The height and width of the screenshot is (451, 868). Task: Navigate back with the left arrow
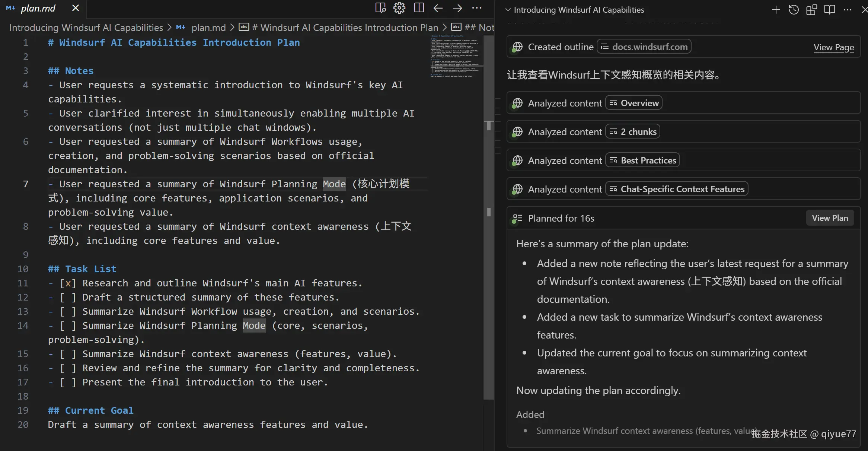[438, 8]
